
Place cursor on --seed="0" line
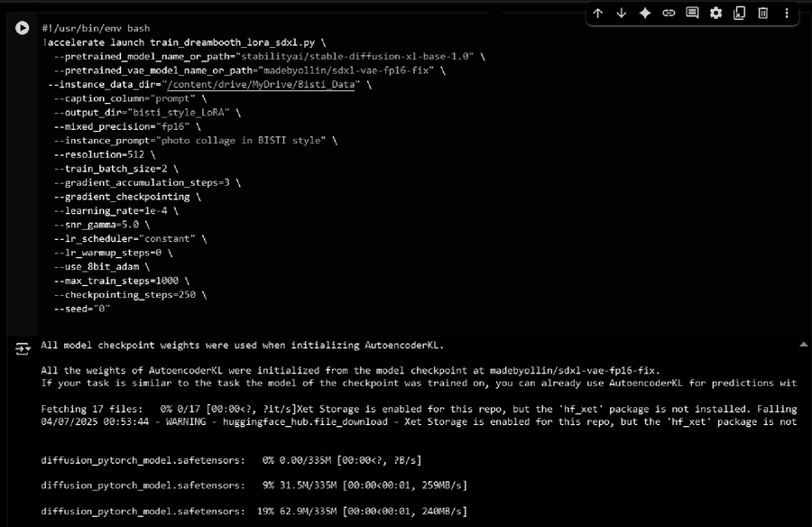click(x=81, y=309)
